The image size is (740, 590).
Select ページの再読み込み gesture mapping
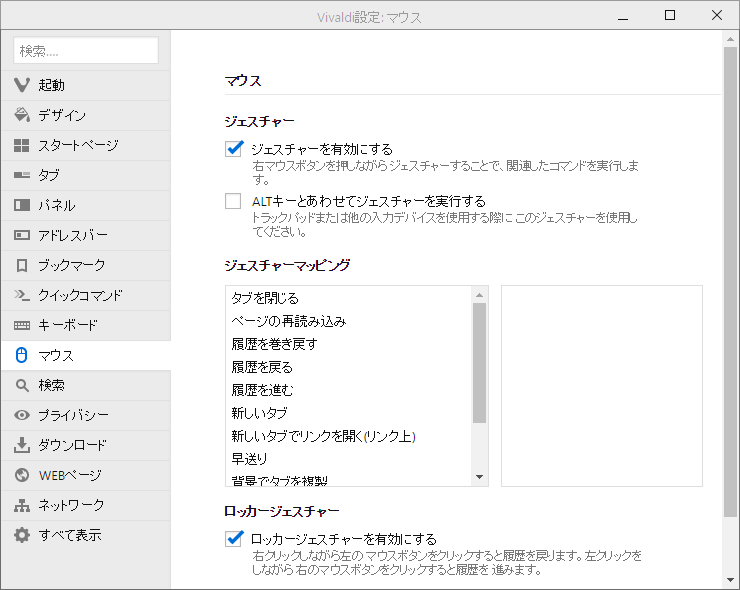point(348,321)
